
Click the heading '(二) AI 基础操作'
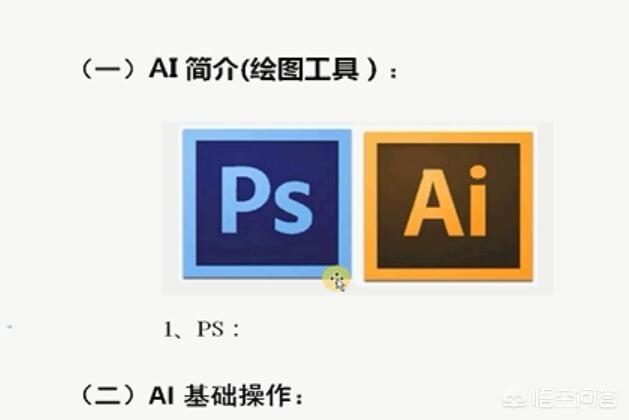pyautogui.click(x=191, y=396)
